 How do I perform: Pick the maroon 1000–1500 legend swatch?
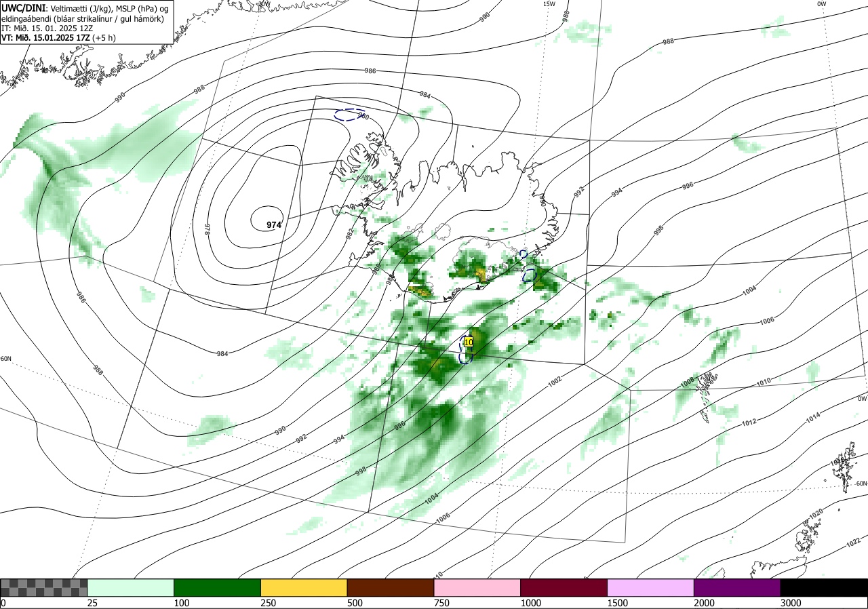pos(564,587)
